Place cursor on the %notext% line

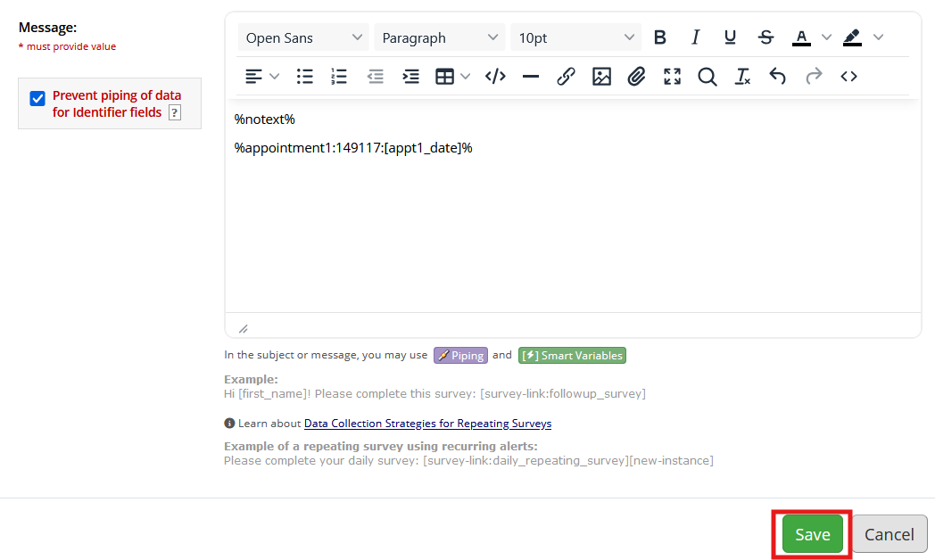click(x=265, y=119)
